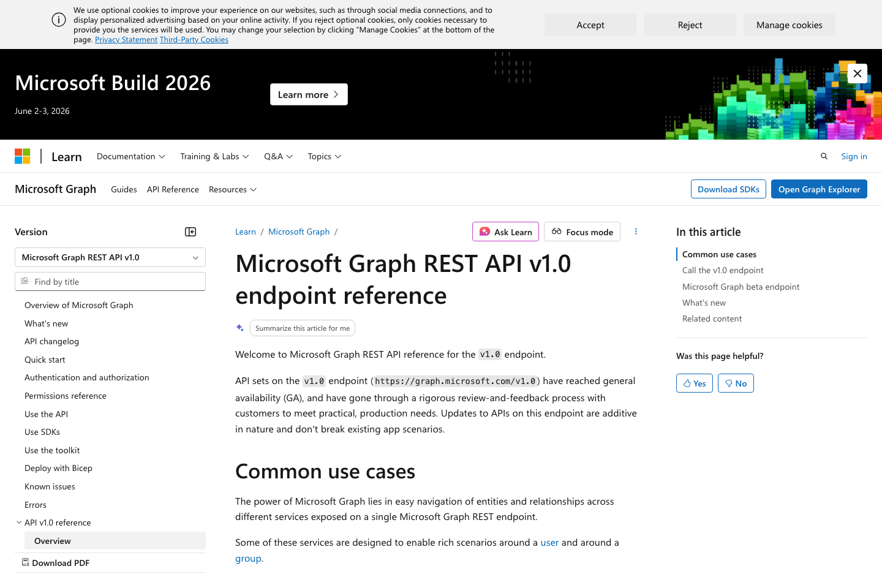The height and width of the screenshot is (588, 882).
Task: Open the search with the magnifier icon
Action: coord(824,156)
